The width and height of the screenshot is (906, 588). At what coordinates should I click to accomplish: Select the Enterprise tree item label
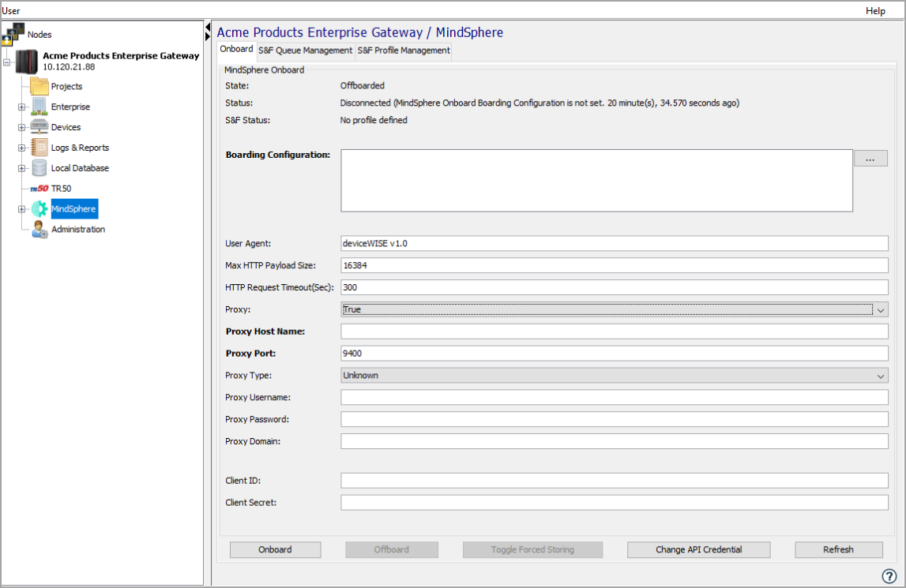70,107
